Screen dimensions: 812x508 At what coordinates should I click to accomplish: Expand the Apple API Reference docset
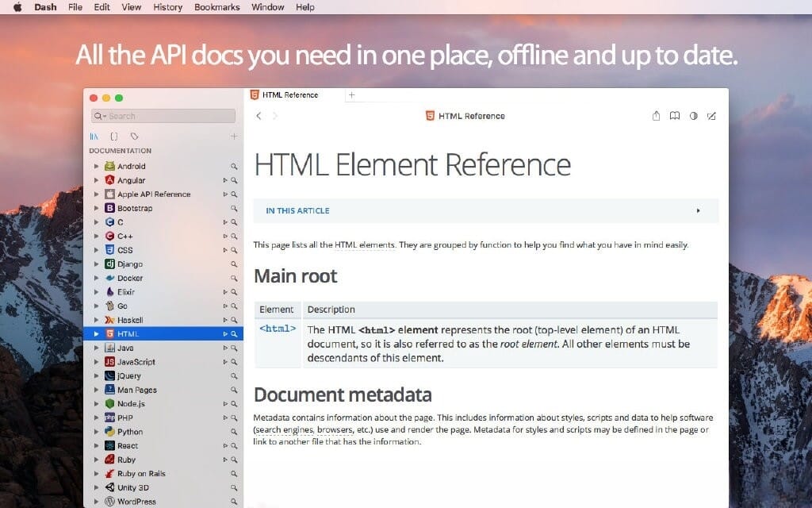(96, 194)
